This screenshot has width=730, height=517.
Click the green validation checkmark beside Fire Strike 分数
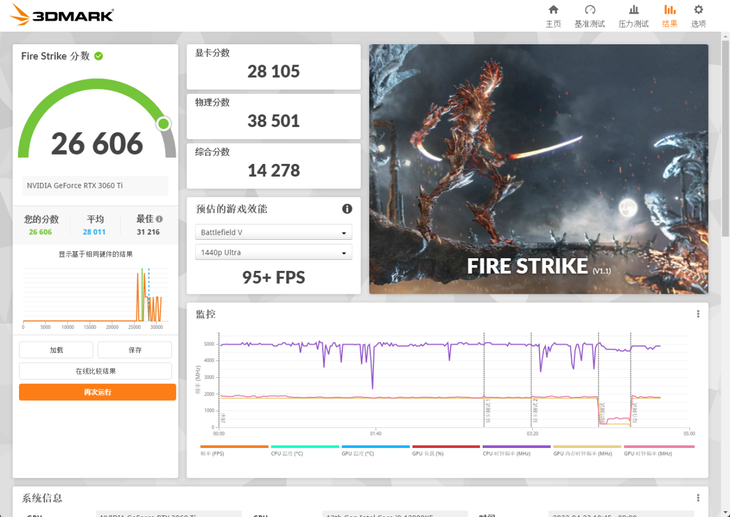pyautogui.click(x=99, y=56)
